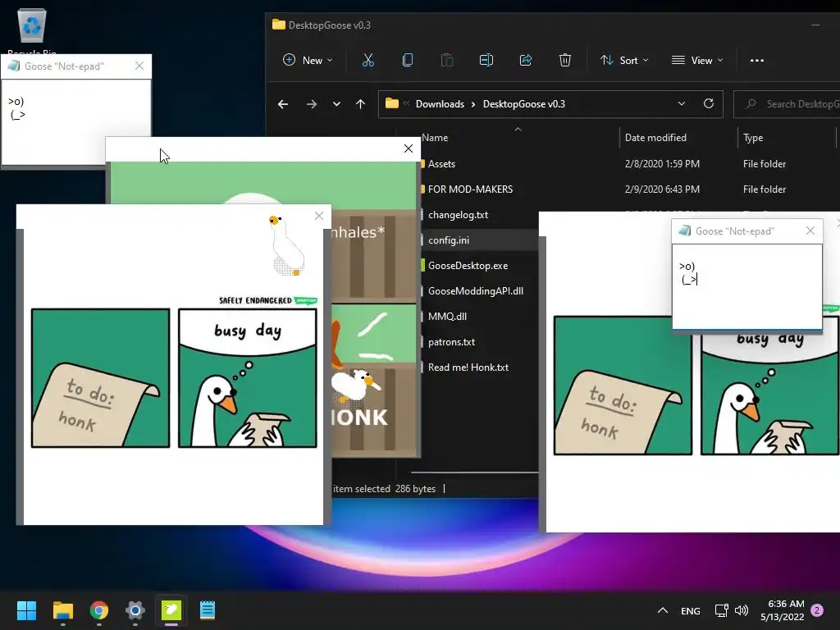Screen dimensions: 840x630
Task: Select patrons.txt in the file list
Action: click(x=451, y=342)
